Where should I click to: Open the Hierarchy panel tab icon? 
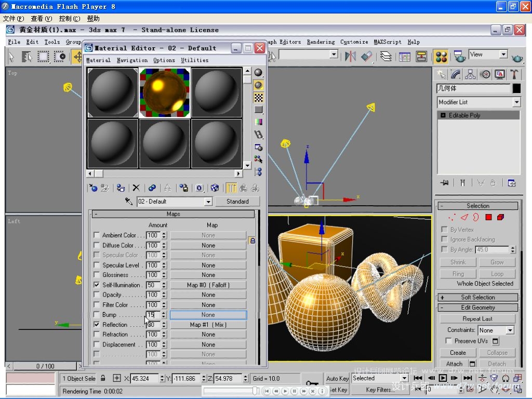(x=470, y=74)
